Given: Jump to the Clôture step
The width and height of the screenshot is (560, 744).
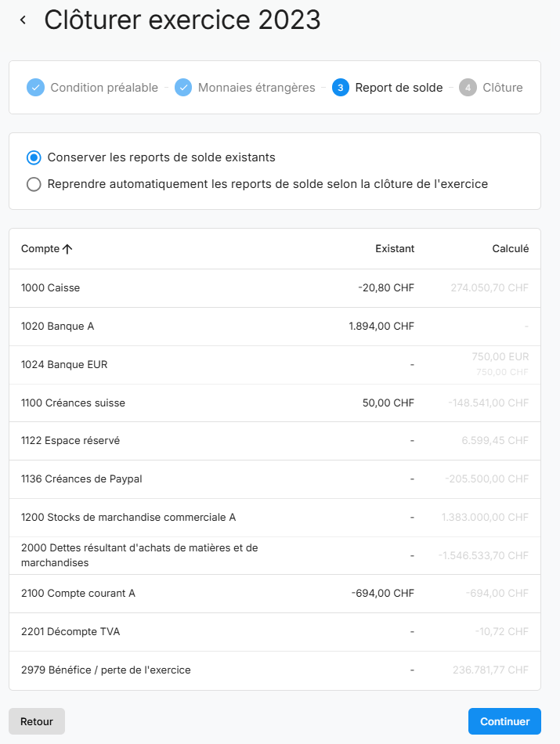Looking at the screenshot, I should [503, 88].
